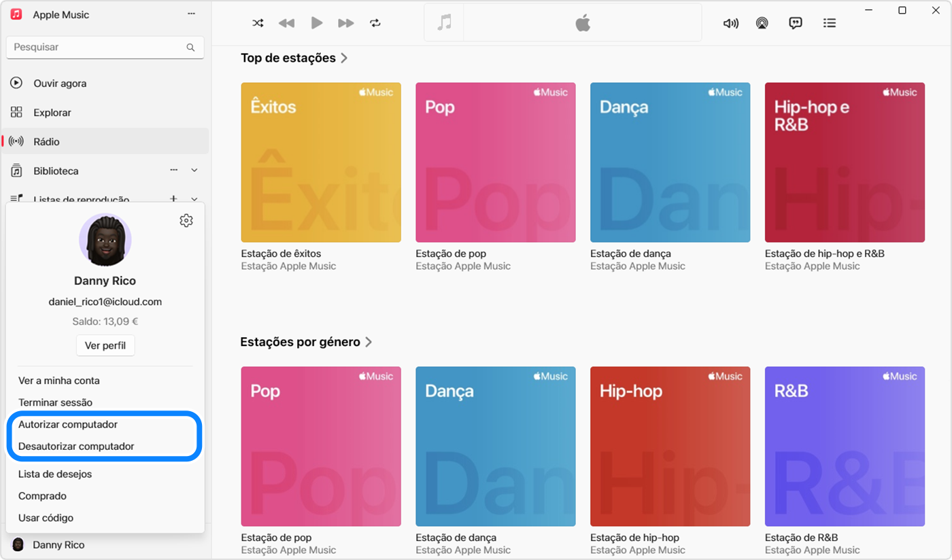Image resolution: width=952 pixels, height=560 pixels.
Task: Open Êxitos station tile
Action: tap(321, 162)
